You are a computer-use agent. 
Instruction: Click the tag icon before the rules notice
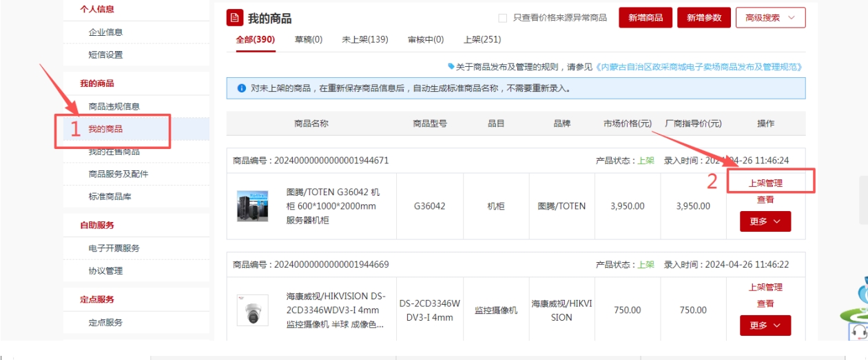(451, 66)
